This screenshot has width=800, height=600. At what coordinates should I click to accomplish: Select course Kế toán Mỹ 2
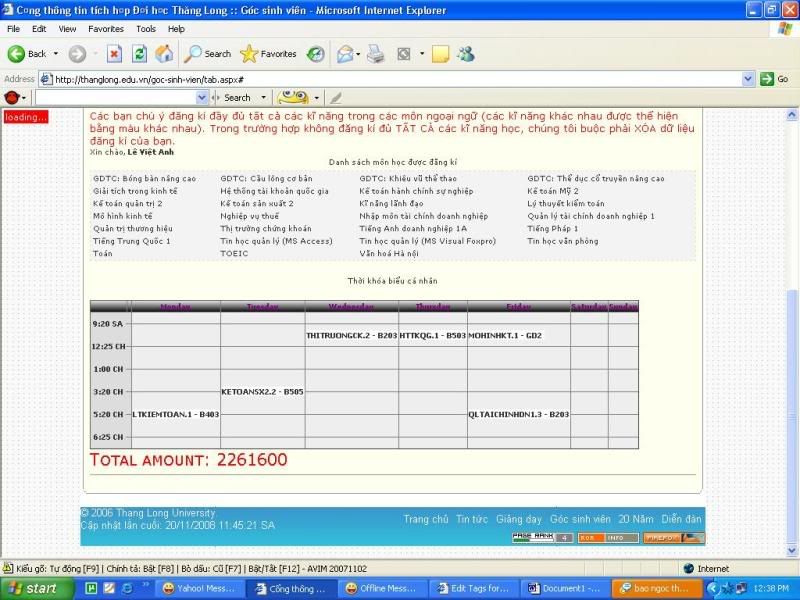(x=553, y=191)
